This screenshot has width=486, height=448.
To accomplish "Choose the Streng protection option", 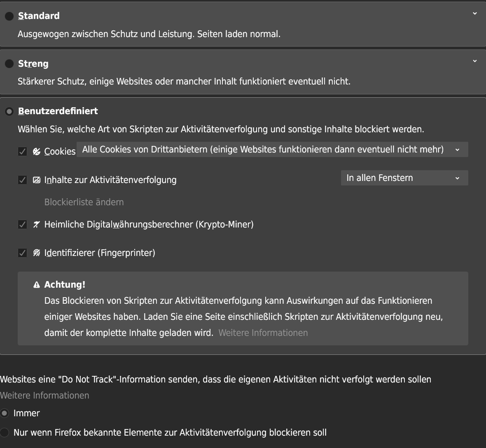I will tap(9, 64).
